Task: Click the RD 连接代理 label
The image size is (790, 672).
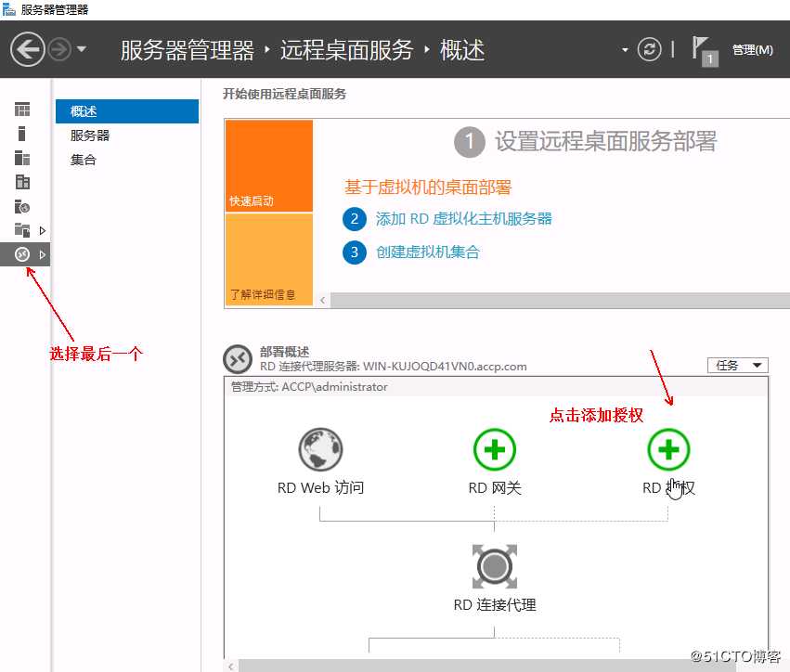Action: [x=495, y=605]
